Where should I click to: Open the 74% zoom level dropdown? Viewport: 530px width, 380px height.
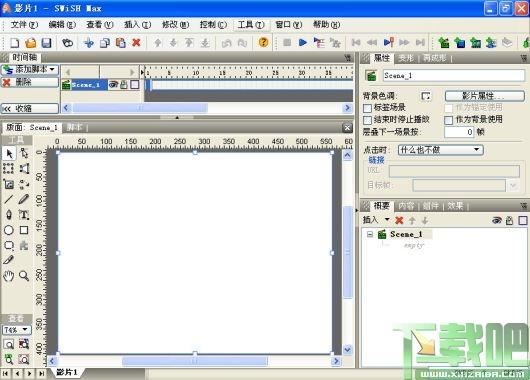coord(17,330)
